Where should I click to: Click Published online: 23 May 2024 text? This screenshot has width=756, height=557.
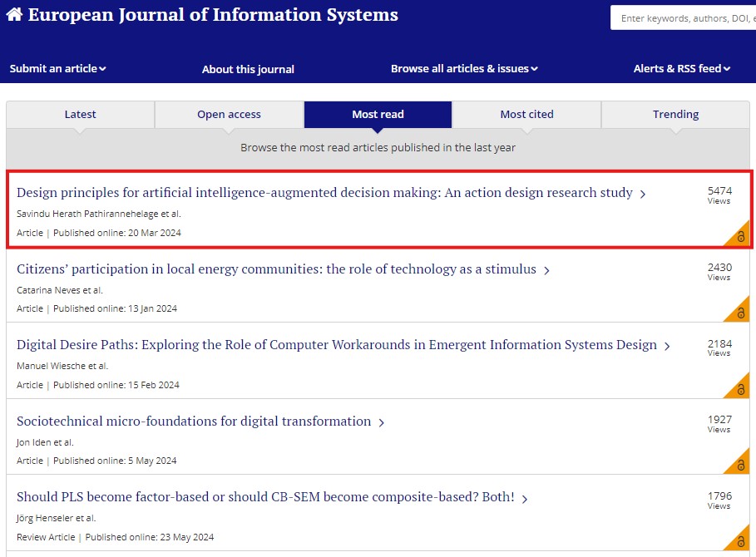tap(150, 537)
